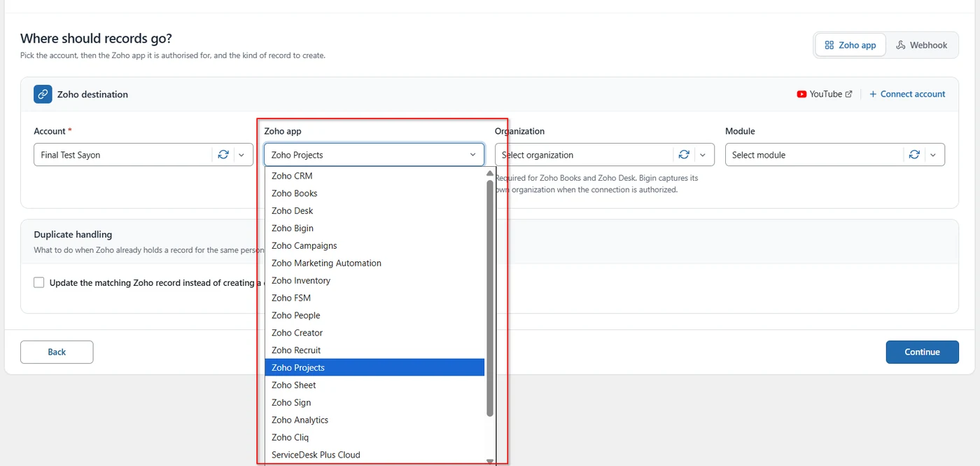Screen dimensions: 980x466
Task: Select Zoho FSM option
Action: tap(374, 298)
